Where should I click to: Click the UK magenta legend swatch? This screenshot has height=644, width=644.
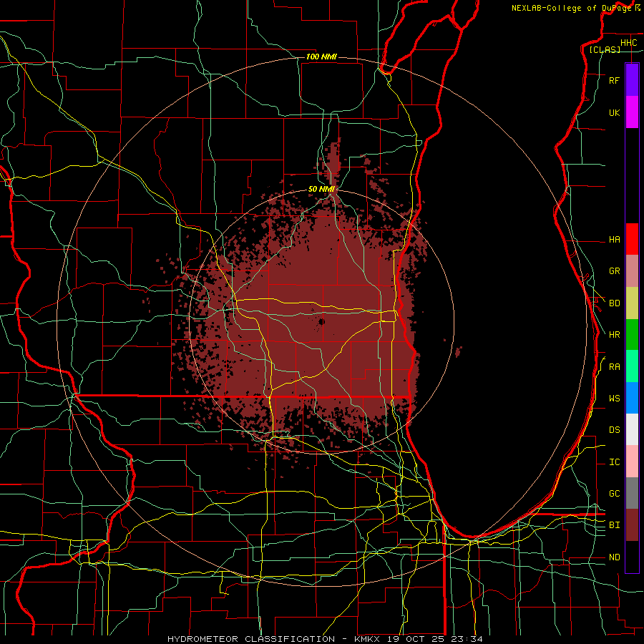click(x=632, y=112)
